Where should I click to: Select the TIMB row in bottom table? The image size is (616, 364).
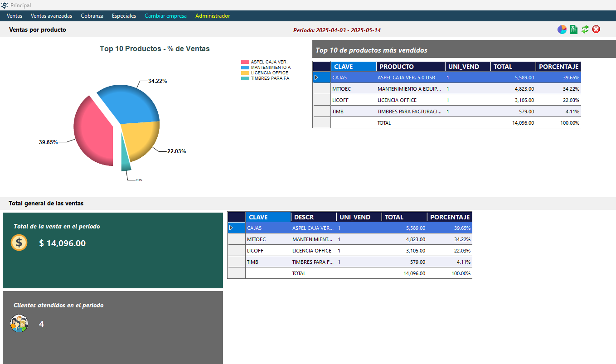(x=252, y=262)
